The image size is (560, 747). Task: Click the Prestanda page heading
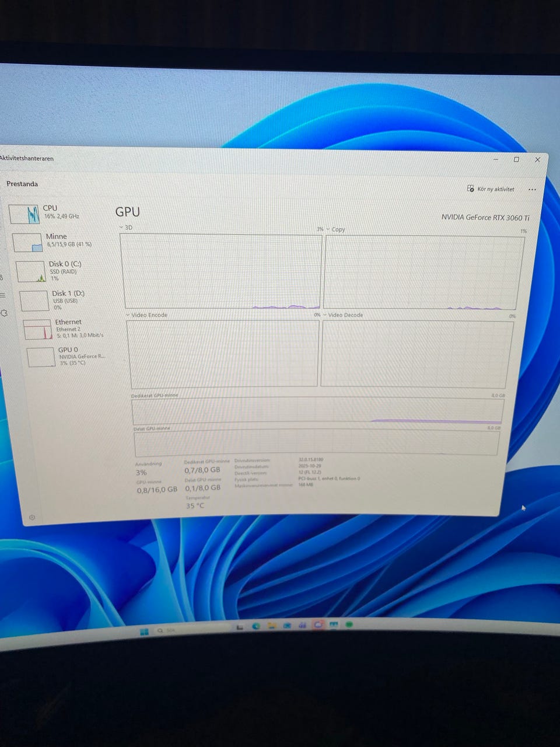(22, 184)
